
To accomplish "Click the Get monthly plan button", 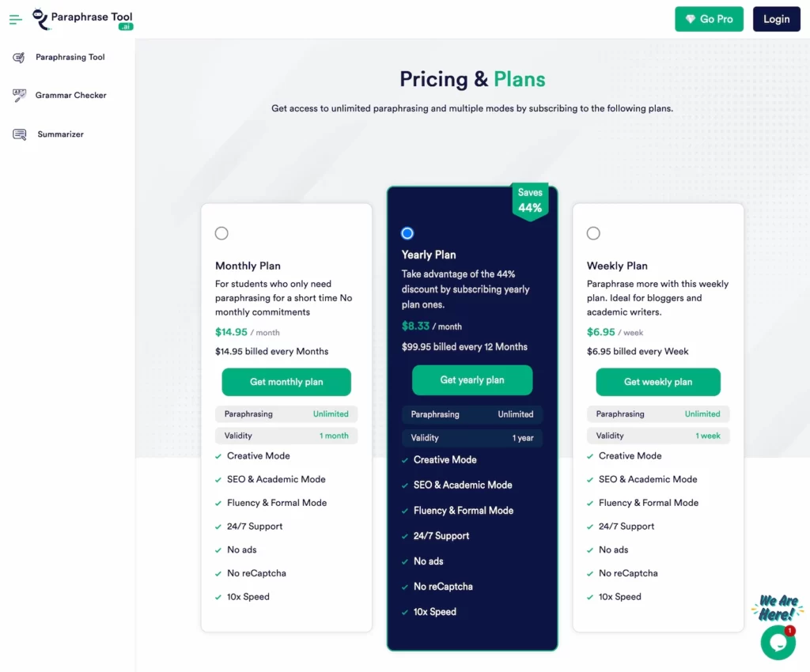I will (x=286, y=382).
